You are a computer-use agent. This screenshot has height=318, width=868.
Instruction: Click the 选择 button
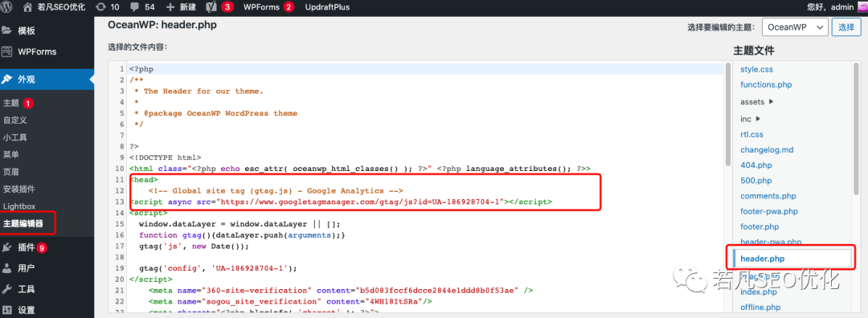(x=846, y=26)
